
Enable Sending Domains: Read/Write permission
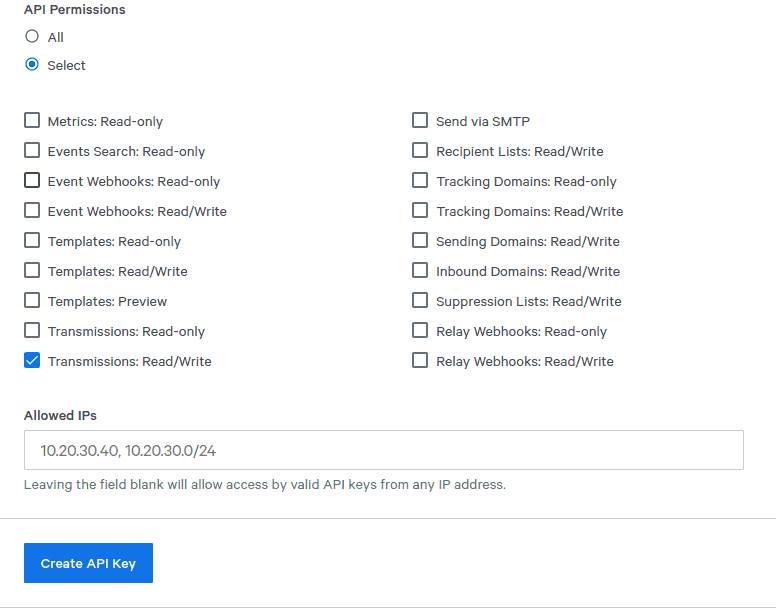(x=420, y=240)
